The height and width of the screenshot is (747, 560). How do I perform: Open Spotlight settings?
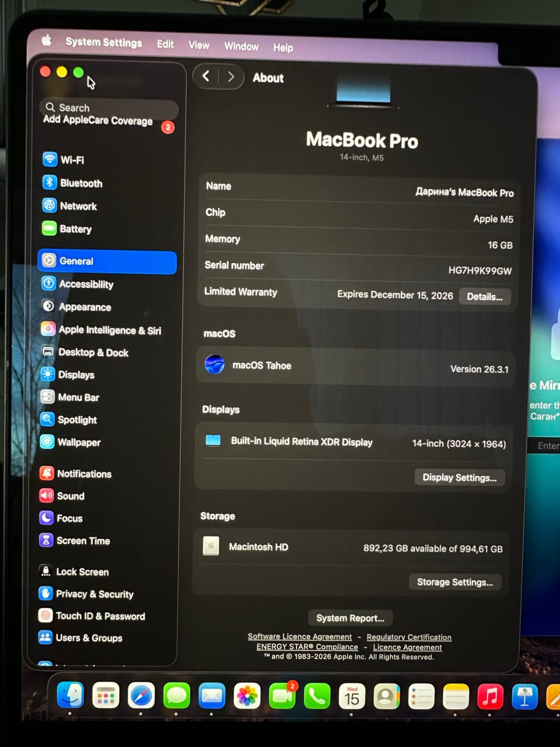[69, 420]
